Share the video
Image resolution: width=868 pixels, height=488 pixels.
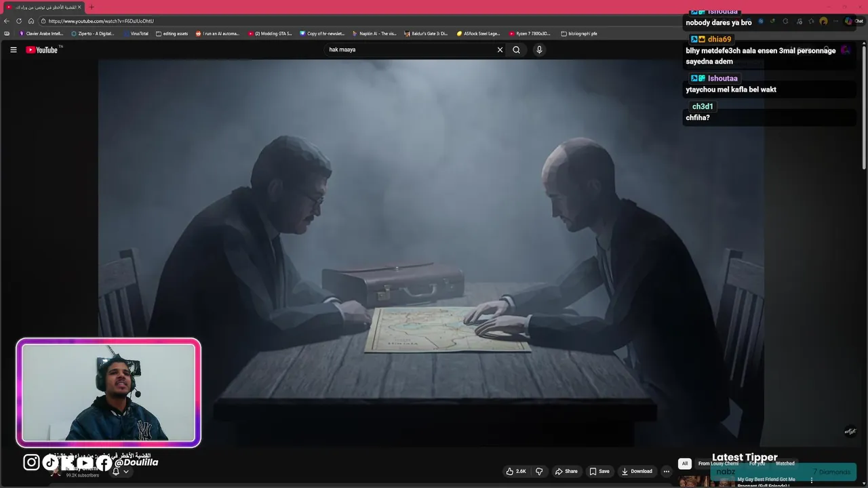566,471
